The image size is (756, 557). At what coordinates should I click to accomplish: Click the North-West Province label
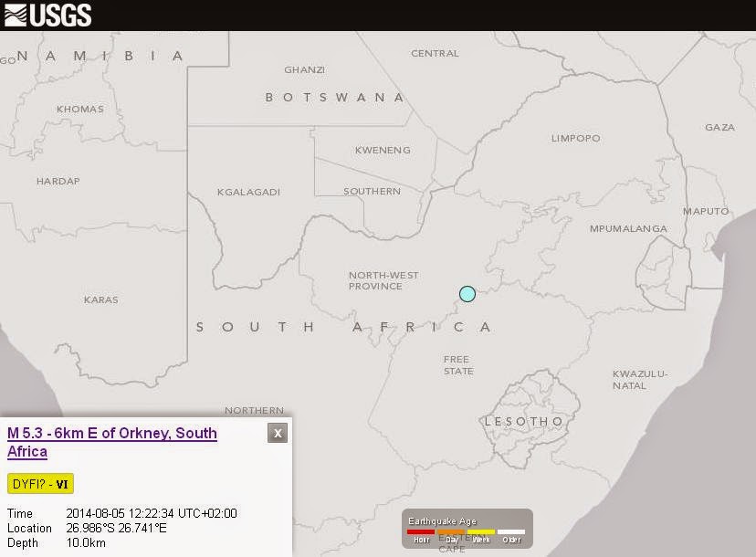tap(383, 279)
